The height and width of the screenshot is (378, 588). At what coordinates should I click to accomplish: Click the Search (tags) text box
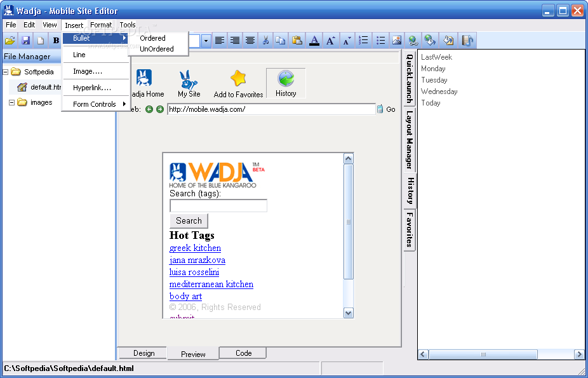[x=218, y=206]
